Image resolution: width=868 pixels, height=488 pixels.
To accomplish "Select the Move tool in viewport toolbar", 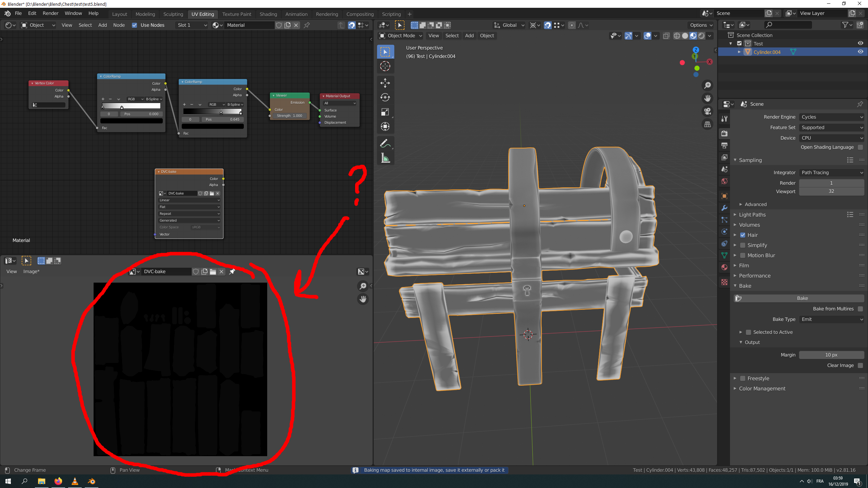I will click(x=385, y=83).
